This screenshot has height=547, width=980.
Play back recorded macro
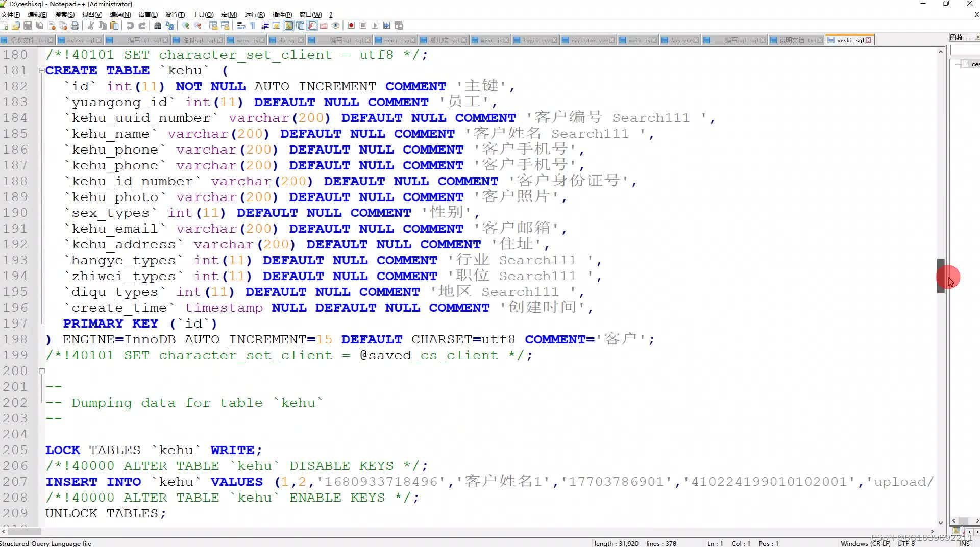tap(375, 26)
